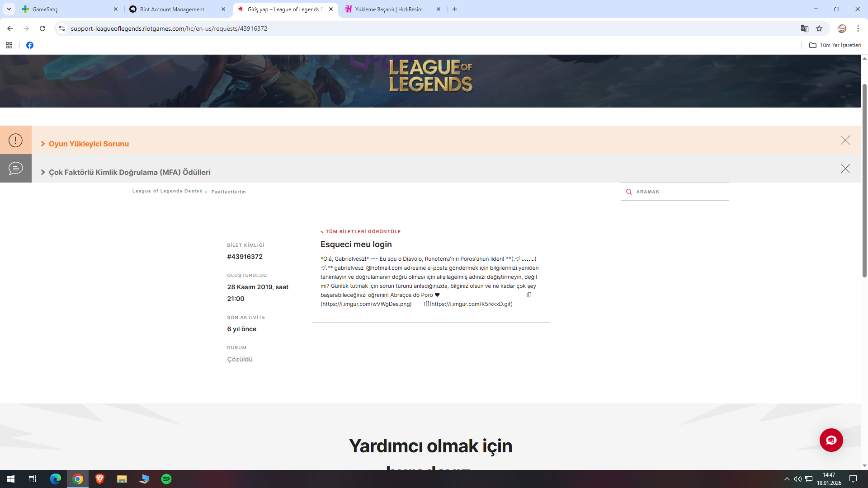Open the Faaliyetlerim breadcrumb link

point(228,192)
